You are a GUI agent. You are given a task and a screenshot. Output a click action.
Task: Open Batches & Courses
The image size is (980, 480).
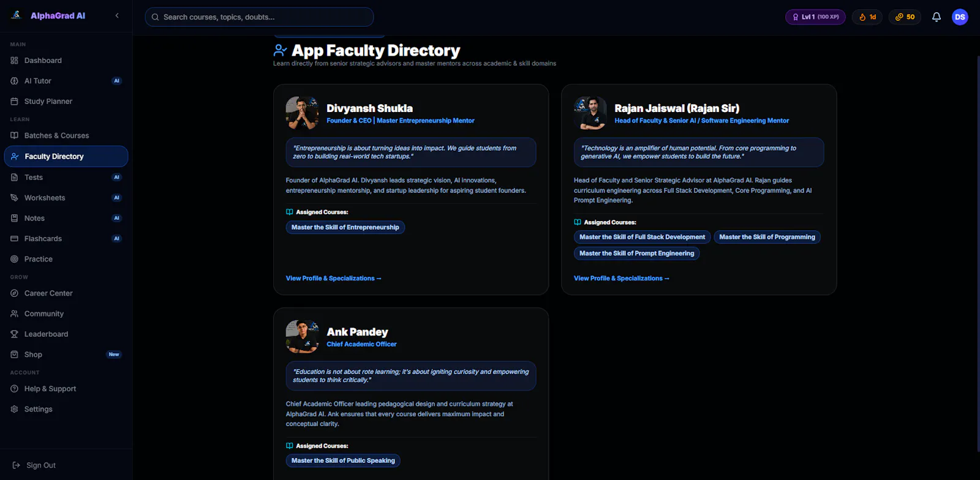(x=66, y=135)
